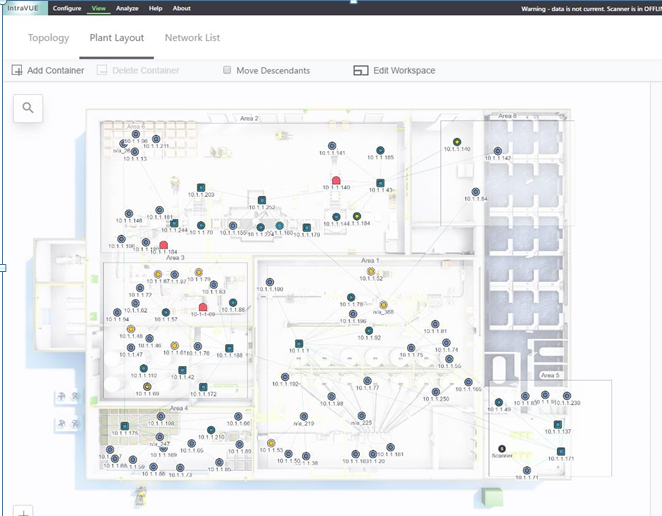Select device node 10.1.1.250

tap(436, 392)
